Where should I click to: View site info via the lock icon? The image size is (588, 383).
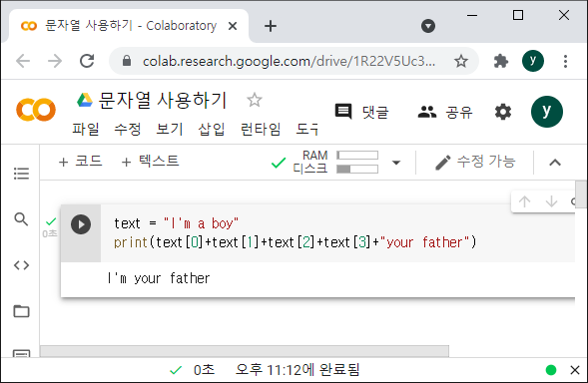[x=127, y=61]
